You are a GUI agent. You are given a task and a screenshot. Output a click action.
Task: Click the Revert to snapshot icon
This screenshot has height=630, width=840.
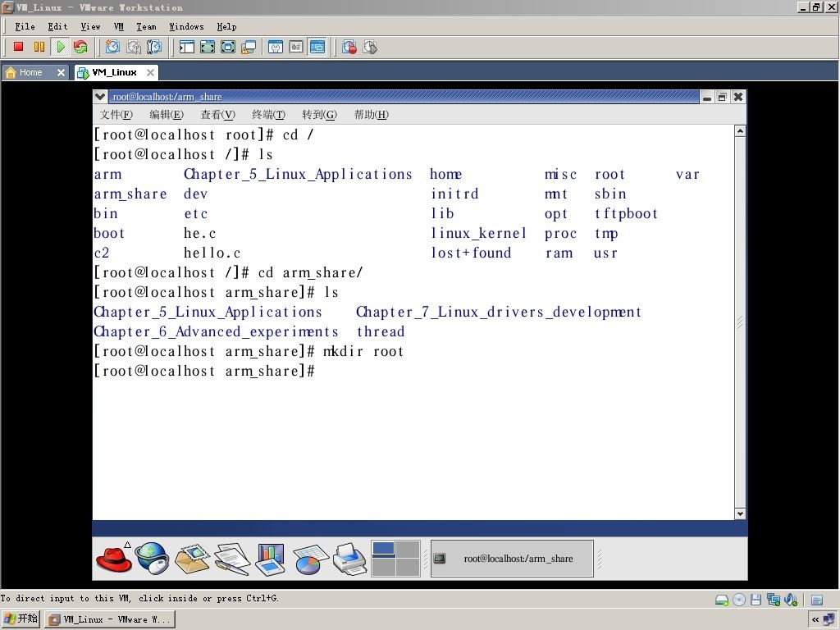point(134,47)
